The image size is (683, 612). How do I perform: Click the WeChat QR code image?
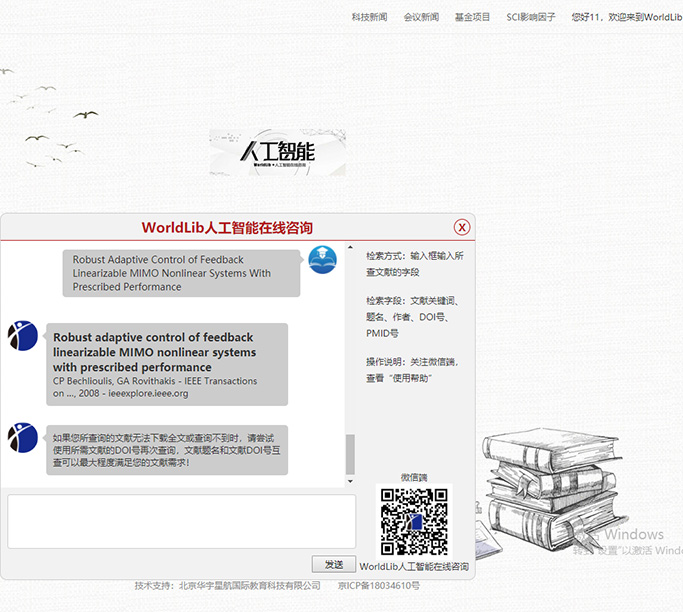pos(414,521)
